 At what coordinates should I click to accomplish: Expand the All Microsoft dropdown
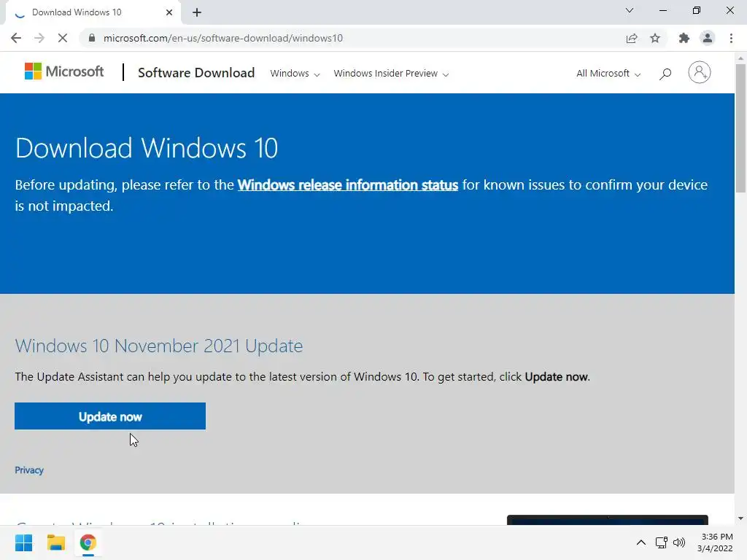coord(608,74)
